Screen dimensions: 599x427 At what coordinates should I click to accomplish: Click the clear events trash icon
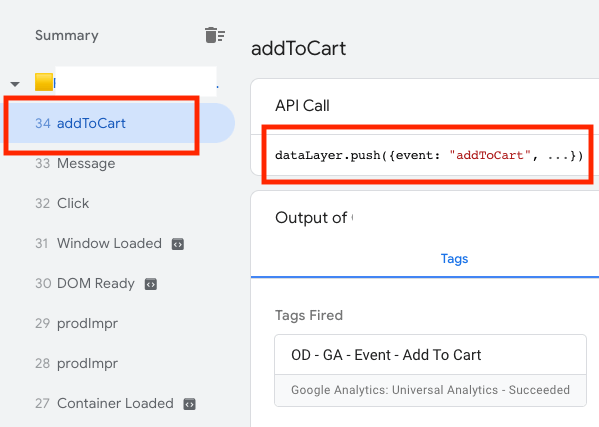point(215,35)
